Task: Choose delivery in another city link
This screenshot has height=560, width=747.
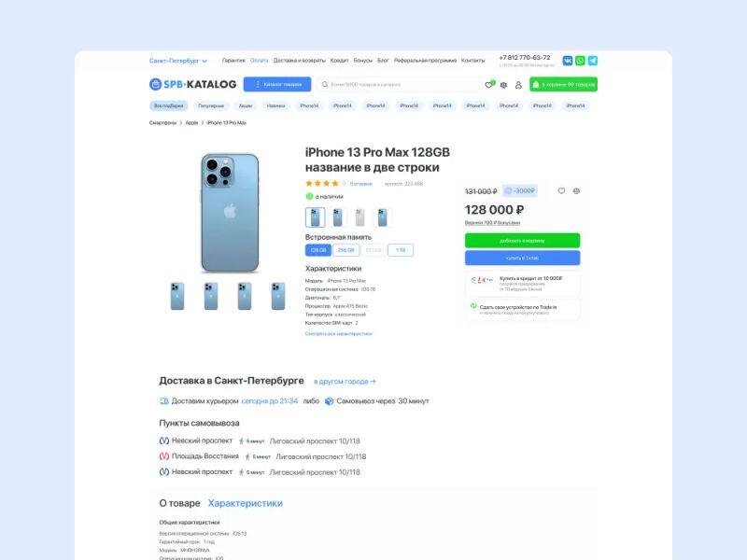Action: [x=345, y=382]
